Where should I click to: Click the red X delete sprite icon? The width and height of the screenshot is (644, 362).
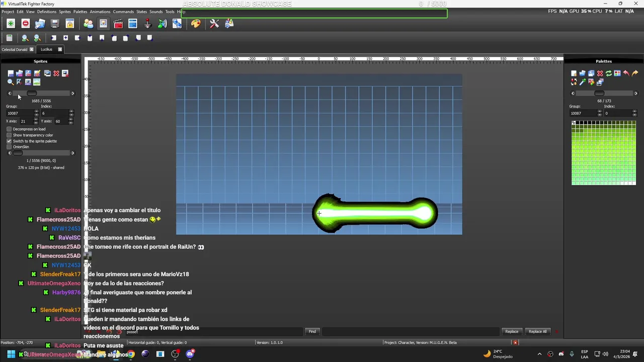(x=56, y=73)
